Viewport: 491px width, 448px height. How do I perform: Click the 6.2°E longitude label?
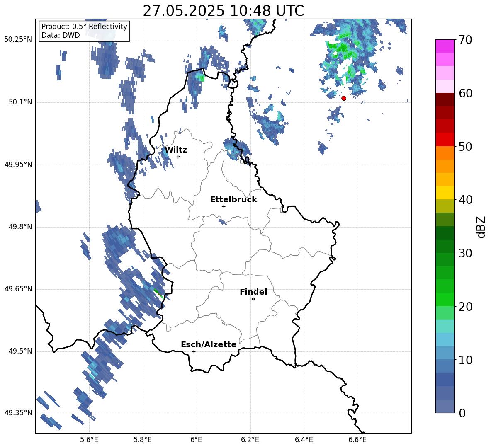250,440
